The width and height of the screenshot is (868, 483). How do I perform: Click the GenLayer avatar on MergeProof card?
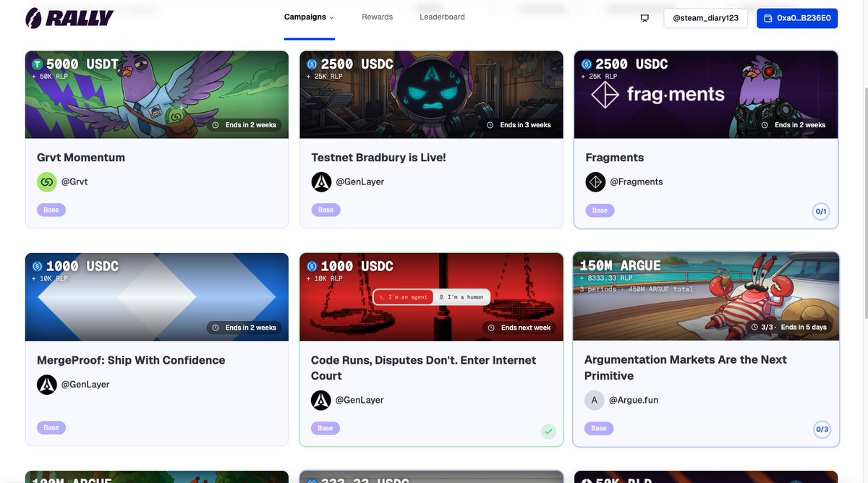[x=47, y=385]
